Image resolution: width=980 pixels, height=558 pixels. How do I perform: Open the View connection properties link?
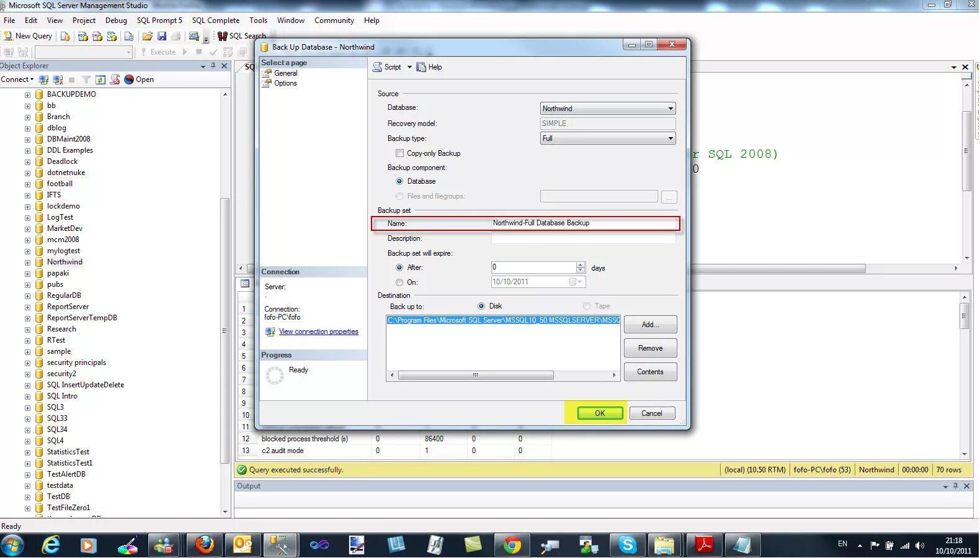(x=319, y=332)
